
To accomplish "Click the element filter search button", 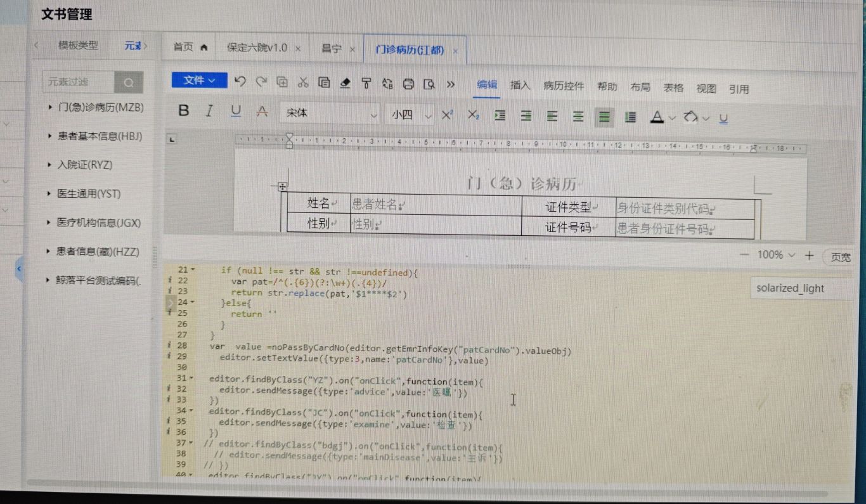I will pyautogui.click(x=129, y=82).
